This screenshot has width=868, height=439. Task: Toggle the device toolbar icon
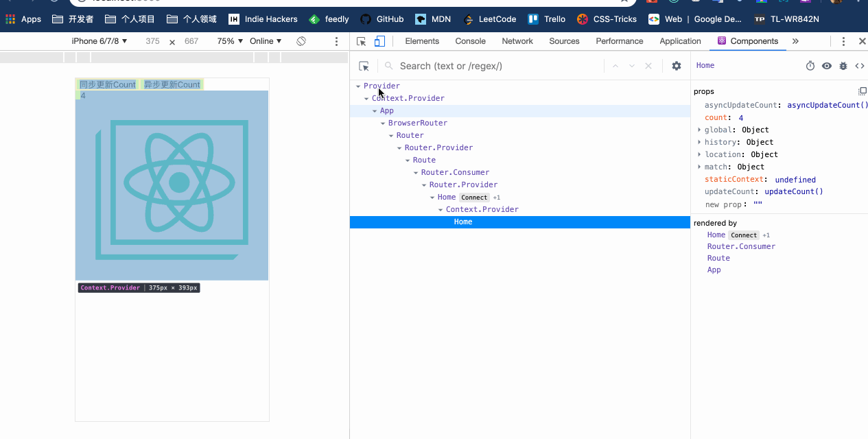tap(379, 41)
